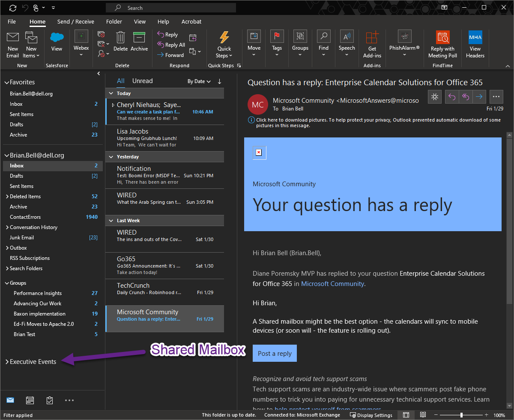Collapse the Brian.Bell@dell.org mailbox
This screenshot has height=420, width=514.
[x=6, y=155]
